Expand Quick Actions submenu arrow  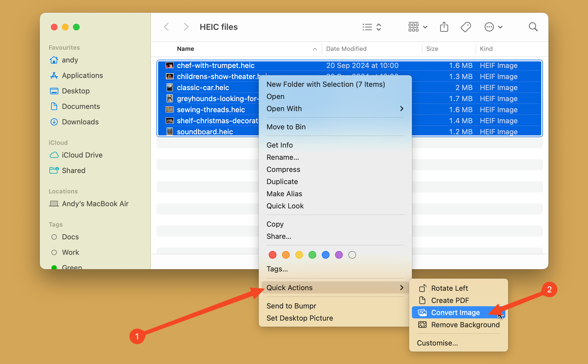pyautogui.click(x=401, y=288)
